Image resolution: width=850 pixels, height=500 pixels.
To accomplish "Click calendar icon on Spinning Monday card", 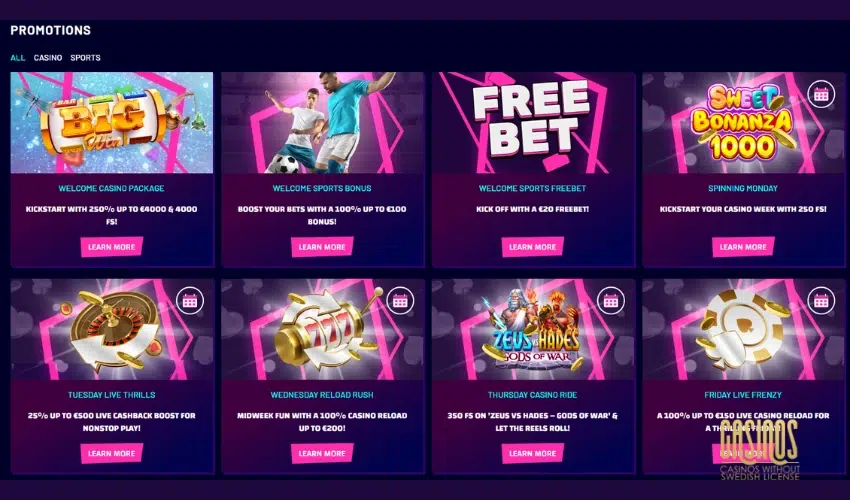I will coord(821,94).
